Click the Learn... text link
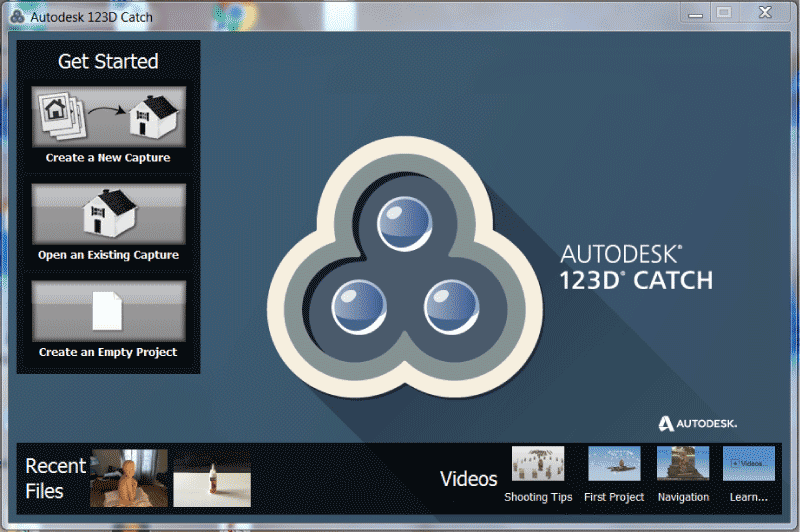Image resolution: width=800 pixels, height=532 pixels. click(x=749, y=497)
